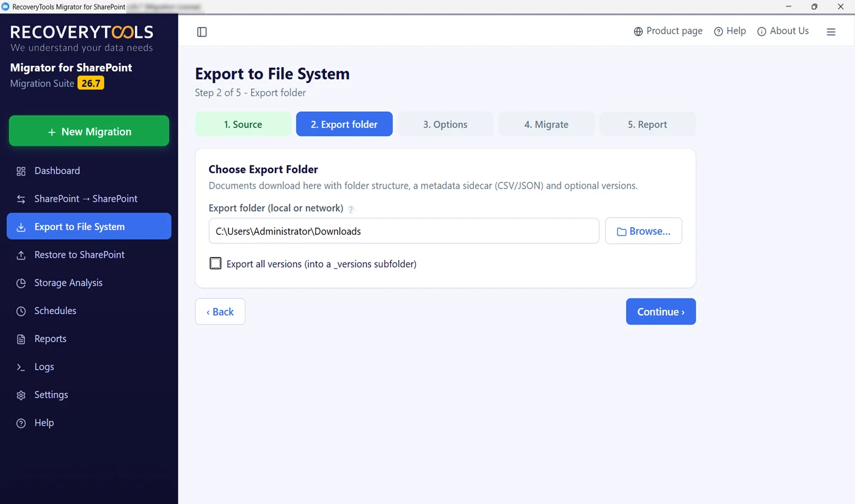Click the About Us info icon
Viewport: 855px width, 504px height.
[762, 31]
